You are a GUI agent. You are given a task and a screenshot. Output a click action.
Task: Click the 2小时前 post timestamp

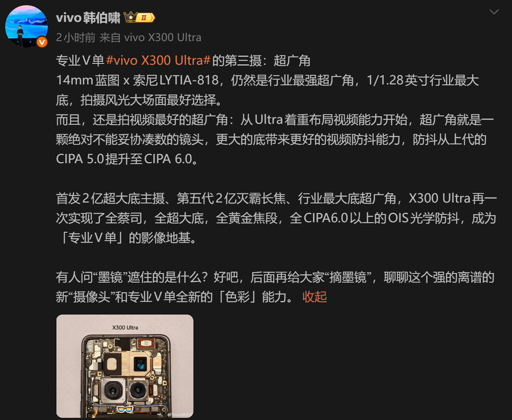(x=76, y=38)
